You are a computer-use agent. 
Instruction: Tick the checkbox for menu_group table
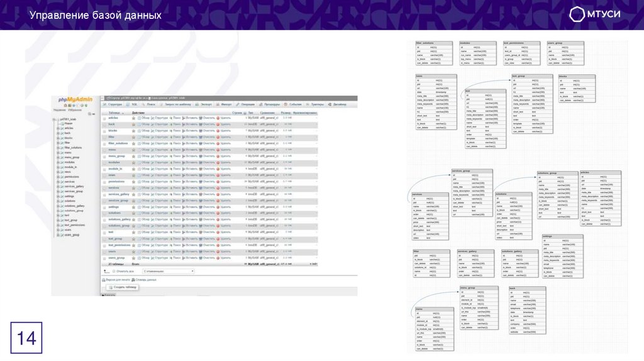pyautogui.click(x=104, y=157)
